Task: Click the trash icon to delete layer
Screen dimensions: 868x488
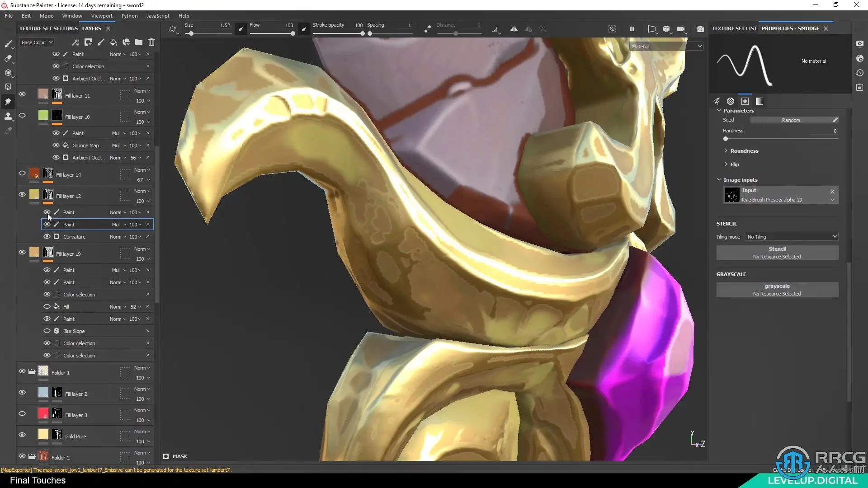Action: [151, 42]
